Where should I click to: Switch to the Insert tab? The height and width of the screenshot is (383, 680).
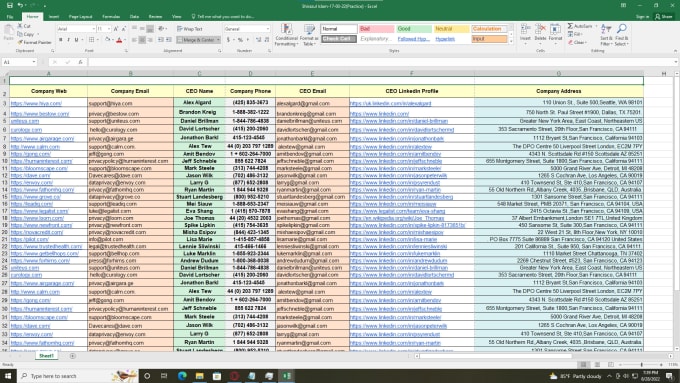54,16
